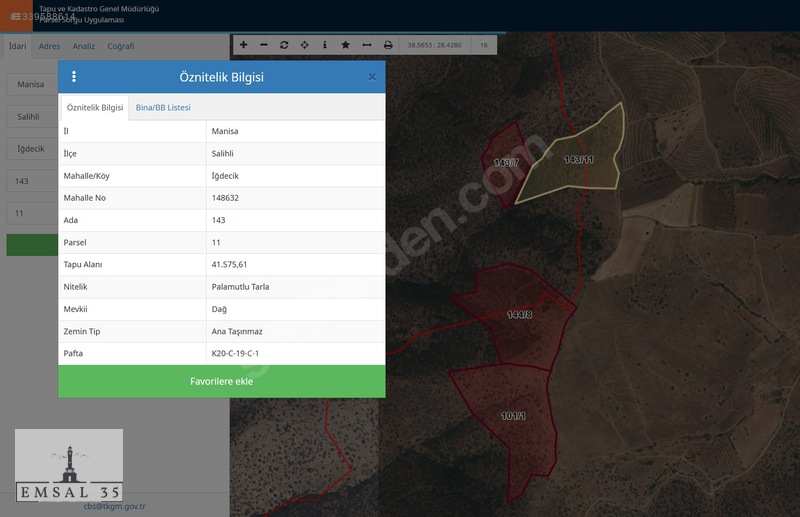Click Mahalle/Köy value İğdecik in table

[x=225, y=176]
